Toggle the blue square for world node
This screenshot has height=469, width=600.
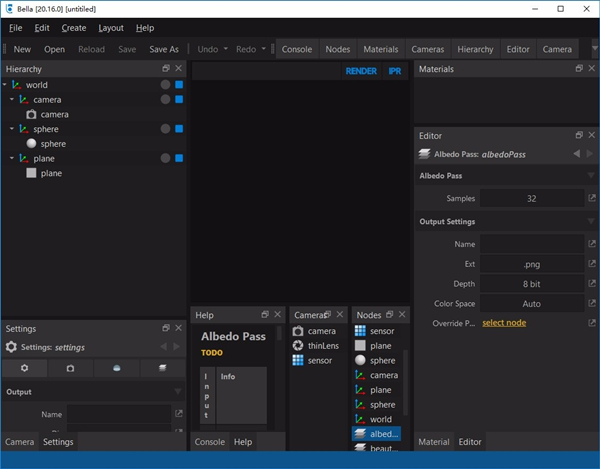click(179, 85)
